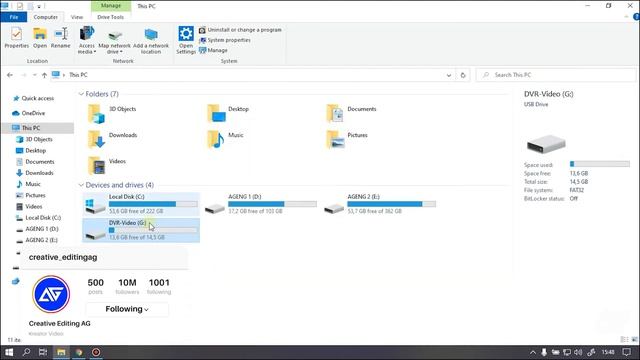Show hidden tray icons chevron
Viewport: 640px width, 360px height.
[x=533, y=352]
